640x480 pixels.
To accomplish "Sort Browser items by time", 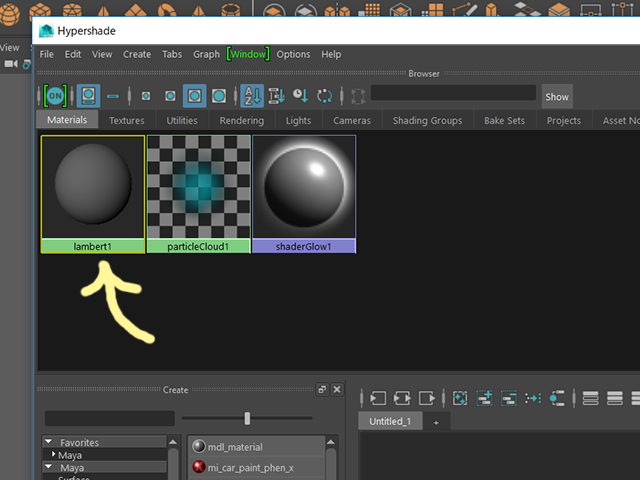I will (x=300, y=96).
